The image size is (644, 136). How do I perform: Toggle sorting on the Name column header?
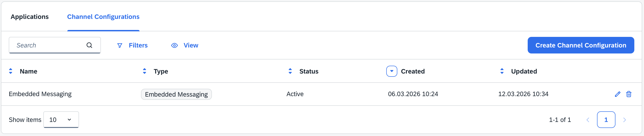point(11,71)
